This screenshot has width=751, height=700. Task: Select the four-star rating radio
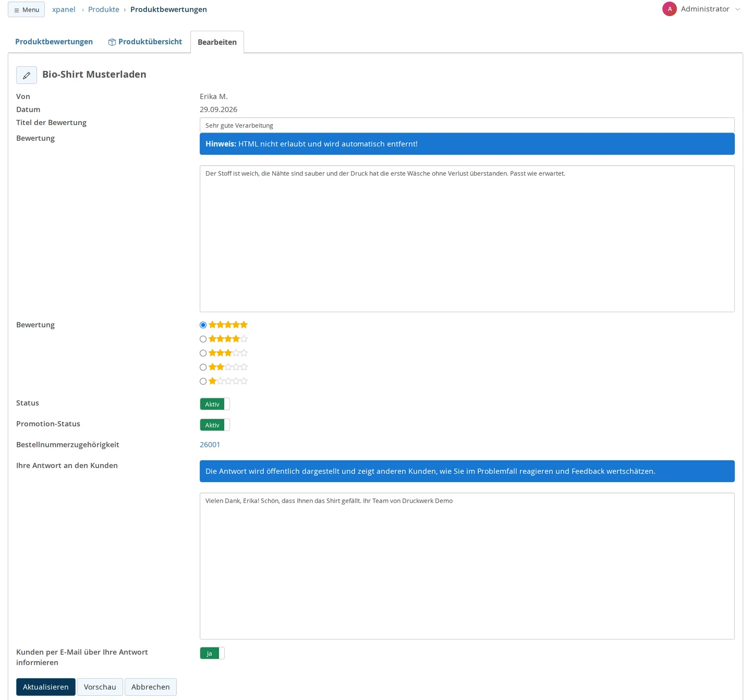point(203,339)
